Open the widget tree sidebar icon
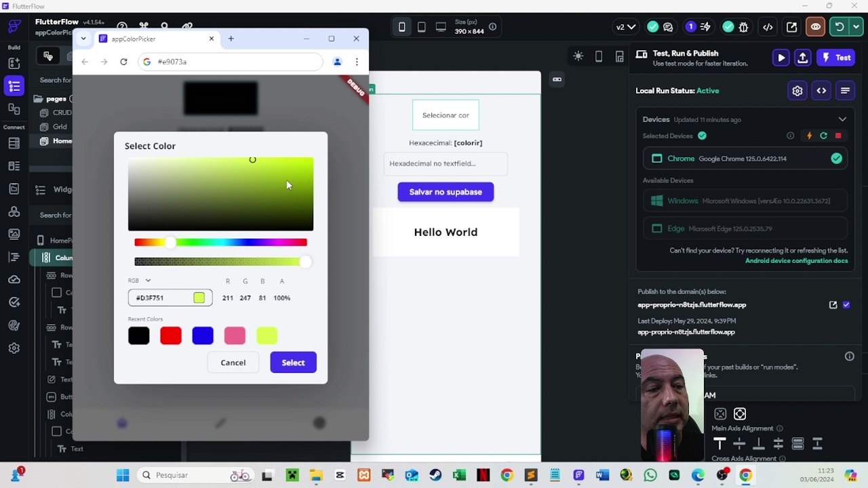The height and width of the screenshot is (488, 868). (x=14, y=86)
